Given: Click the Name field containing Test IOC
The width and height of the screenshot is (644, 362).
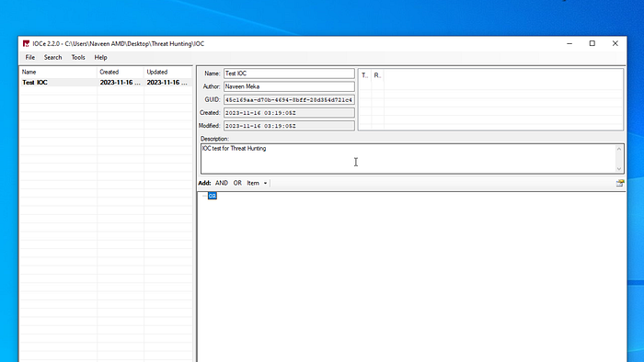Looking at the screenshot, I should pyautogui.click(x=289, y=74).
